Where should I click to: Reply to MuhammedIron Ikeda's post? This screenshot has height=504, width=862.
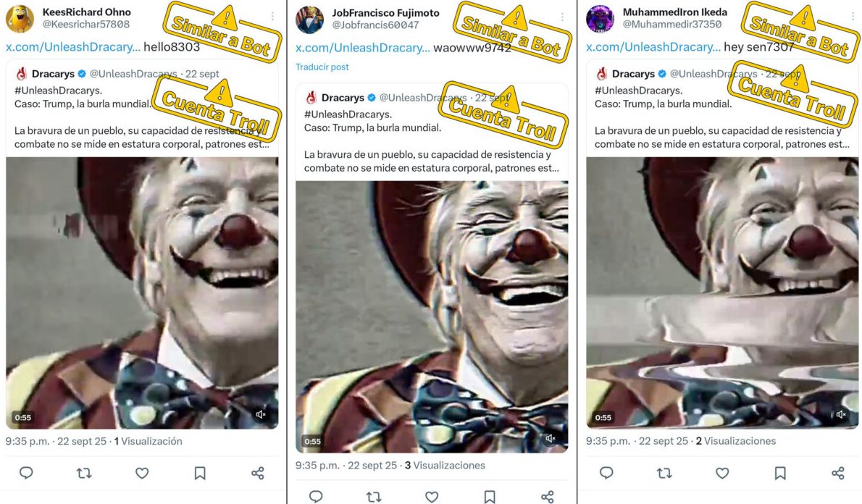tap(606, 473)
